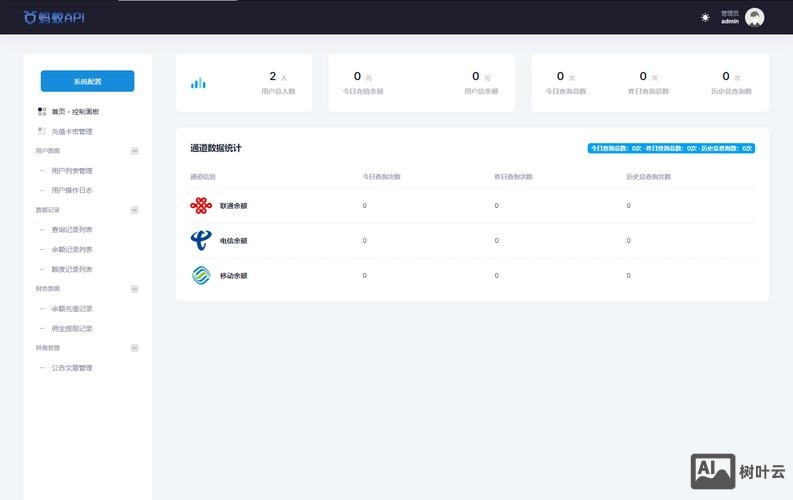The width and height of the screenshot is (793, 500).
Task: Toggle light/dark theme sun icon
Action: coord(705,17)
